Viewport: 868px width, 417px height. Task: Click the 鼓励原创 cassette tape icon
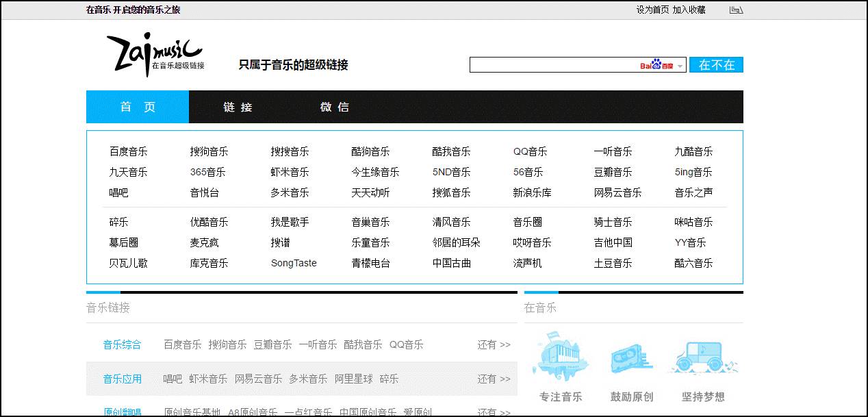tap(631, 356)
